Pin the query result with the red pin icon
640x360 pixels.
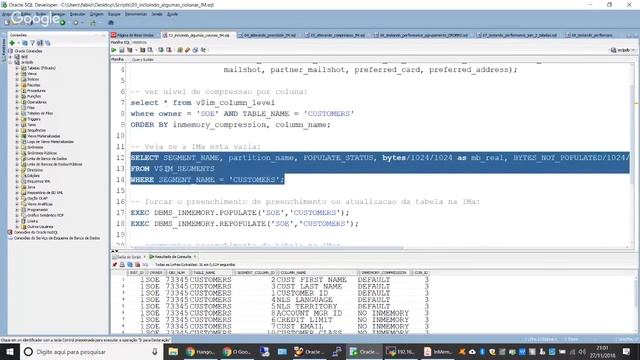(x=115, y=264)
